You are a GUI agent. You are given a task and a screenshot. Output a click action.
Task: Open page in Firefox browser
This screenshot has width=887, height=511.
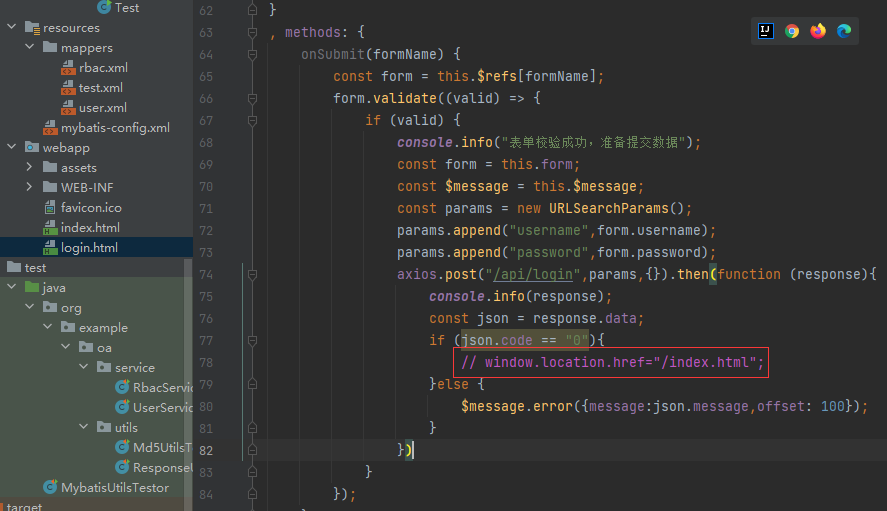click(818, 31)
